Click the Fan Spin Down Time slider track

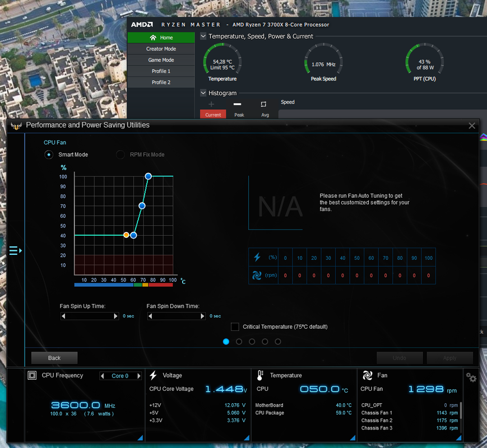(177, 316)
